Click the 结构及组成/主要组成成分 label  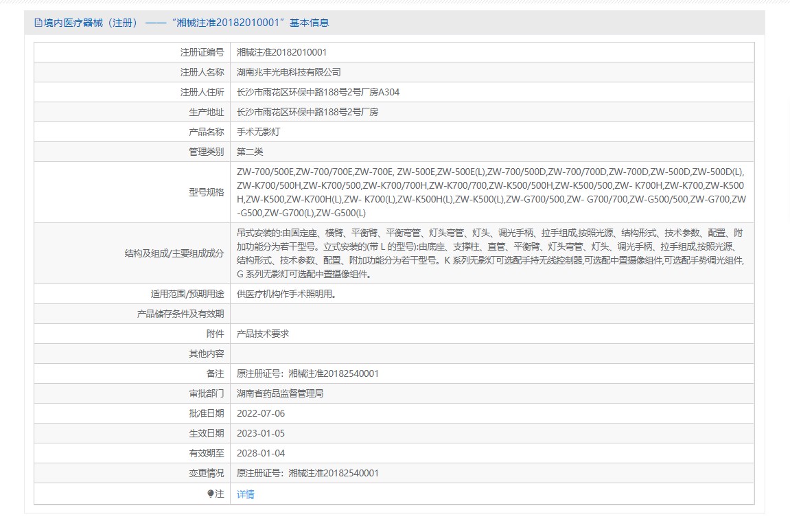(174, 253)
